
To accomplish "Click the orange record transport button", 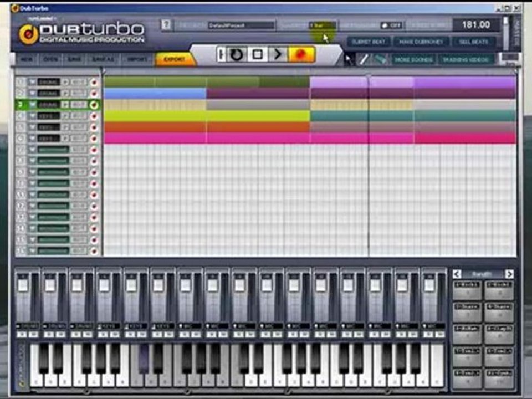I will [301, 55].
